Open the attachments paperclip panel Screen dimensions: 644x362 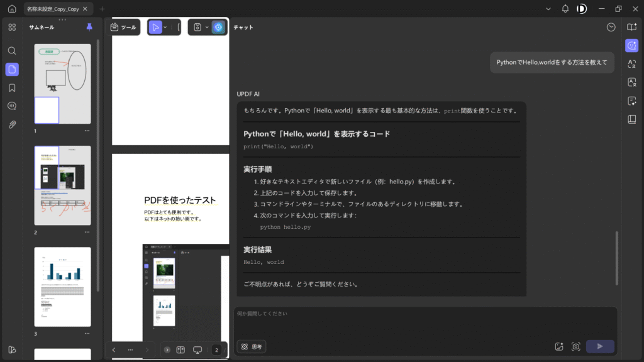[12, 124]
